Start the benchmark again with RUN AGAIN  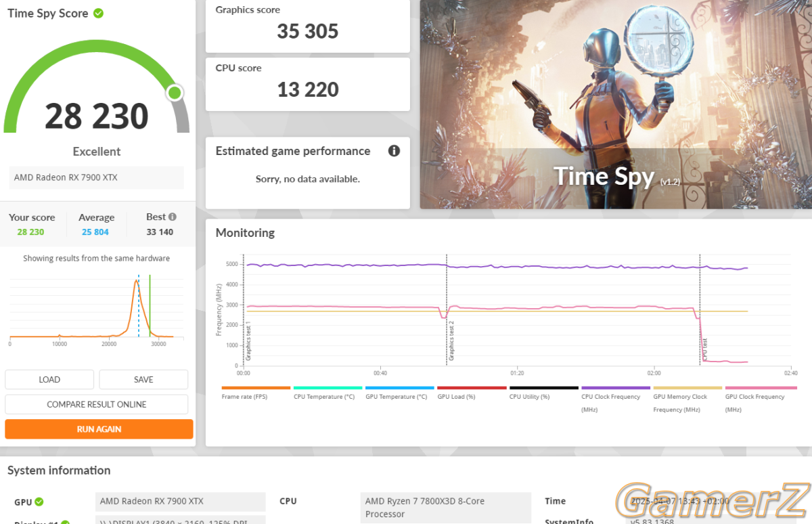coord(99,429)
